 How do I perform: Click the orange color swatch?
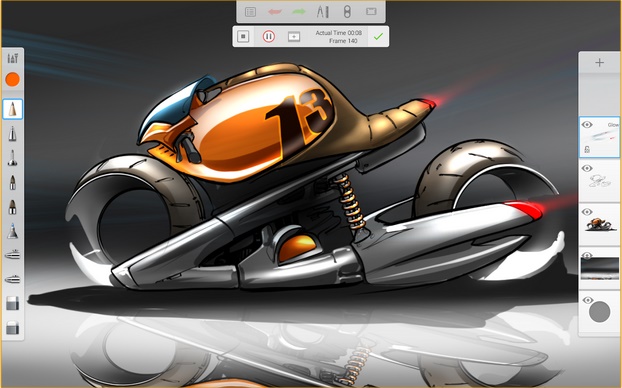coord(13,79)
